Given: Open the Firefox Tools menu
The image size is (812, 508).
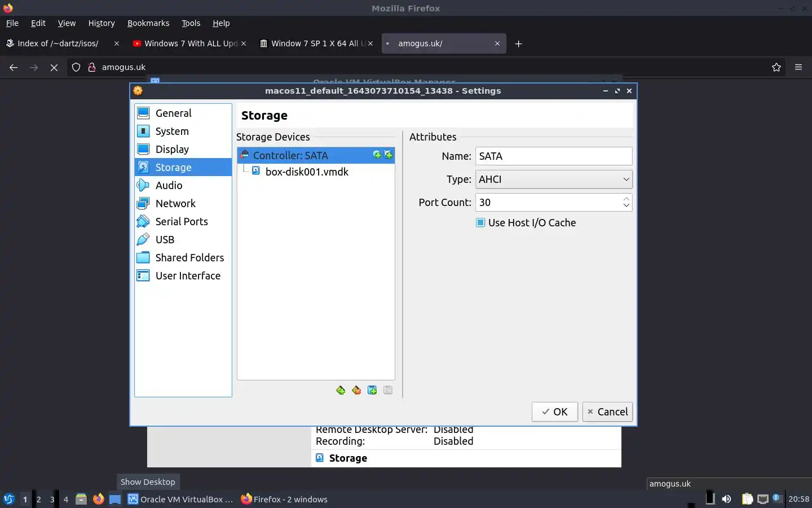Looking at the screenshot, I should pyautogui.click(x=191, y=23).
